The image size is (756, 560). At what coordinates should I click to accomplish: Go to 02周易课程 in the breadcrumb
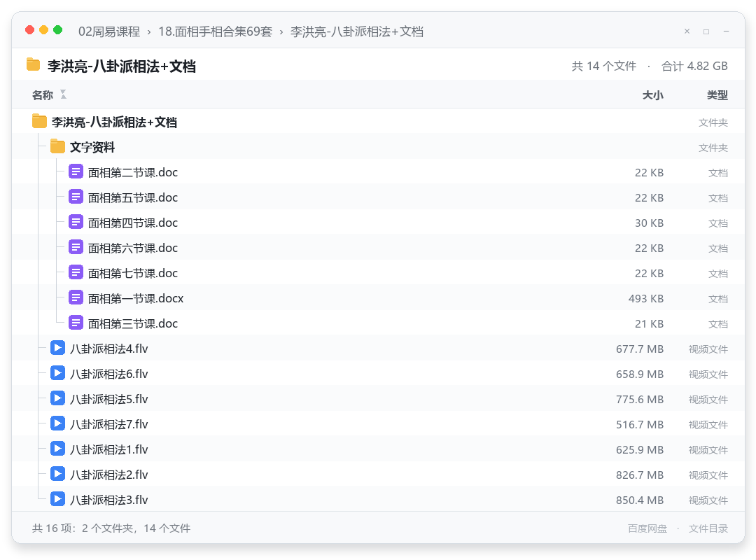point(109,31)
